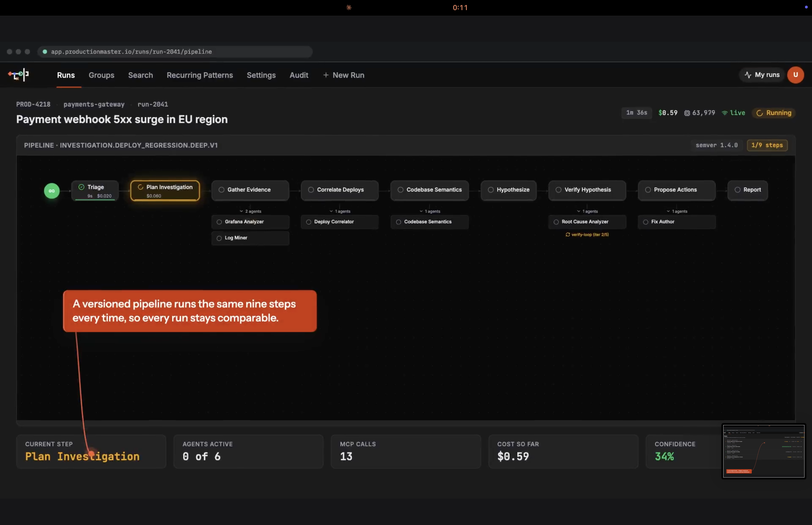
Task: Open the Groups tab
Action: tap(101, 75)
